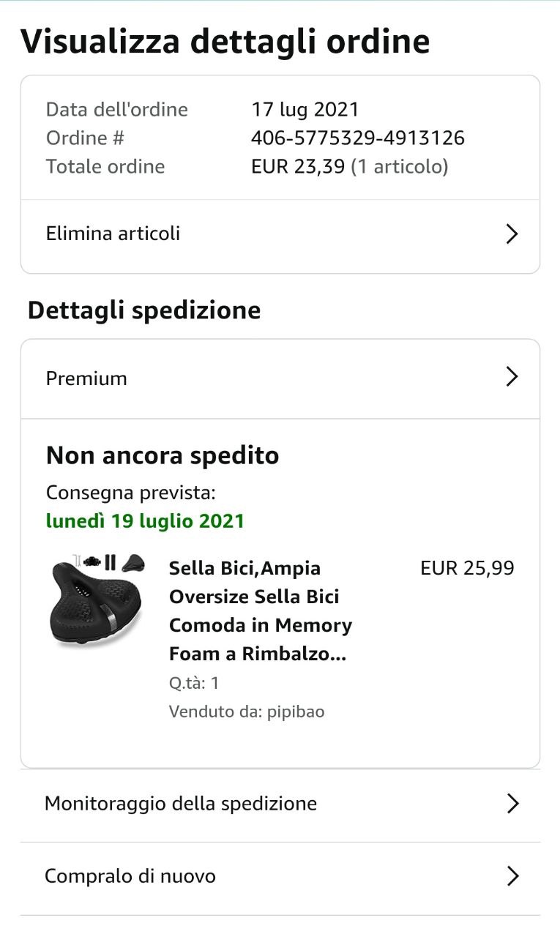Tap the order total EUR 23,39
The image size is (560, 937).
[297, 166]
